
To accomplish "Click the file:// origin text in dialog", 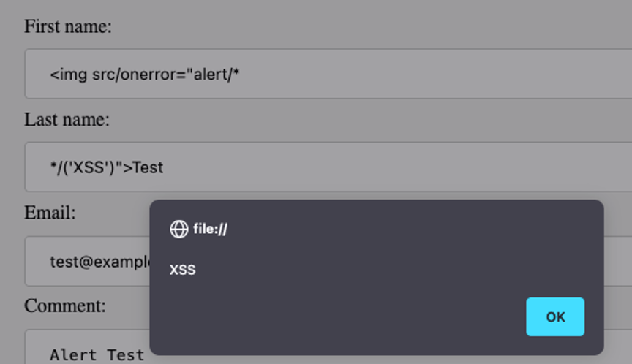I will pyautogui.click(x=210, y=229).
